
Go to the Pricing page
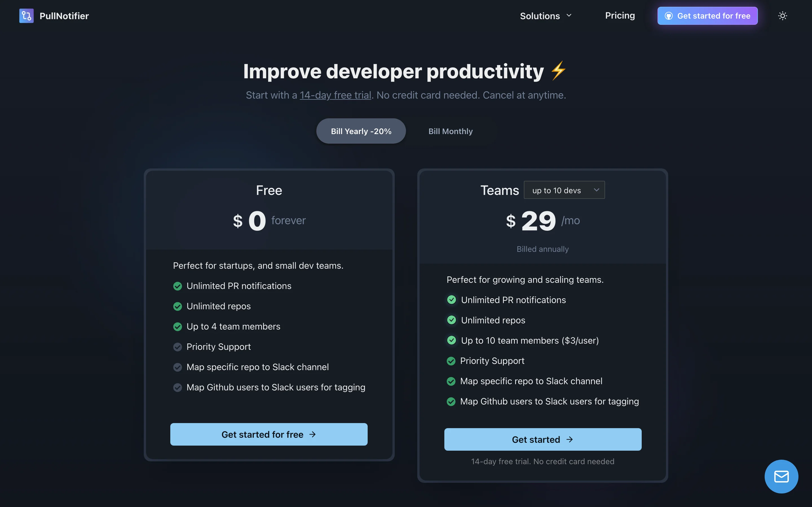(620, 15)
